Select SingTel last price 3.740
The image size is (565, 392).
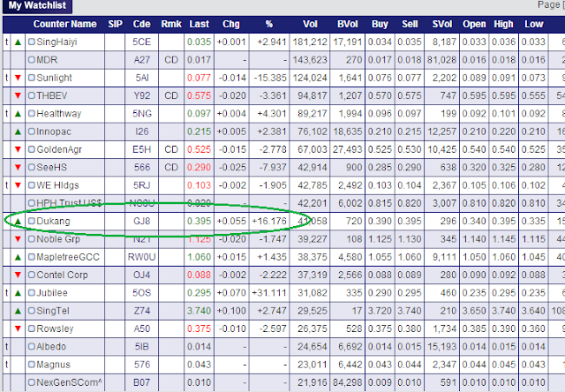pos(199,311)
